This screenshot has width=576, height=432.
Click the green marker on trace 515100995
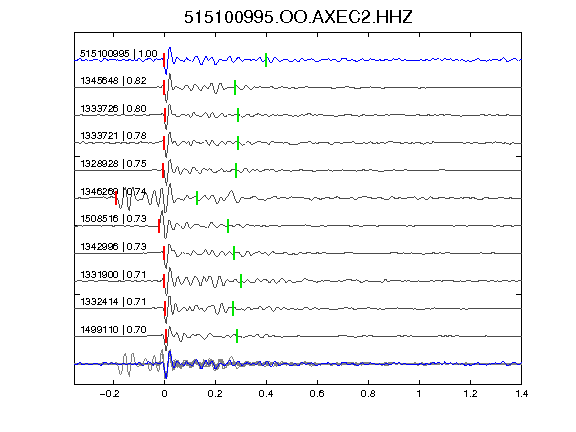(266, 60)
